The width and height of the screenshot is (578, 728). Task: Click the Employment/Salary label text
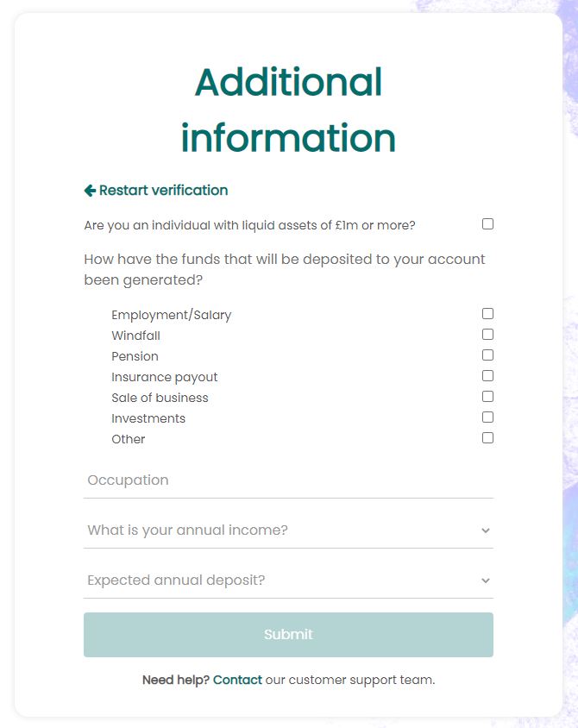172,315
